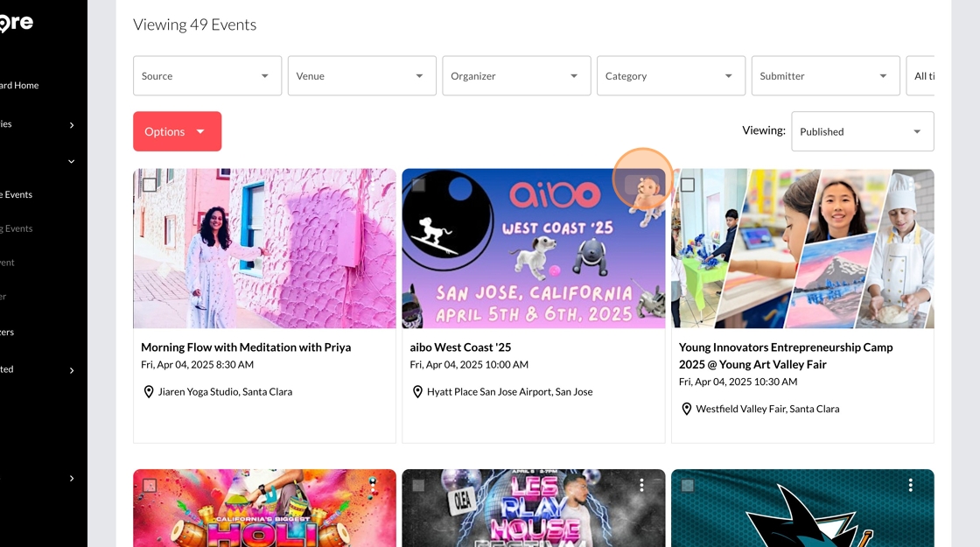
Task: Click the logo at the sidebar top
Action: (x=17, y=23)
